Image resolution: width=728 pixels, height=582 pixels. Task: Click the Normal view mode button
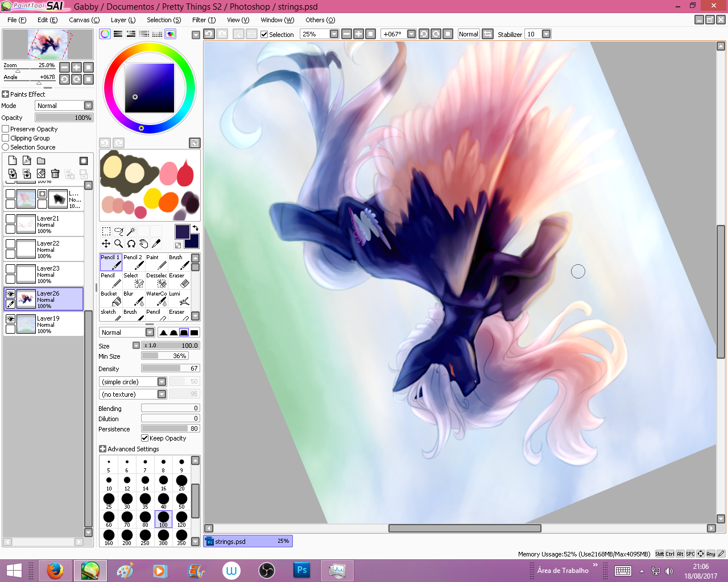(469, 34)
